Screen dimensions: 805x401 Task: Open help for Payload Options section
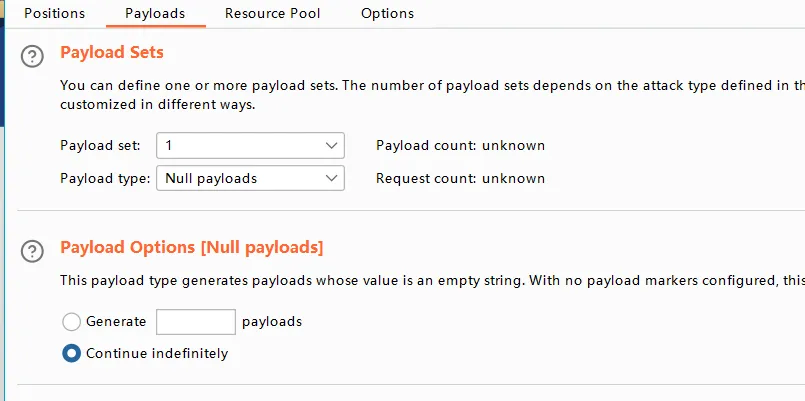click(33, 251)
